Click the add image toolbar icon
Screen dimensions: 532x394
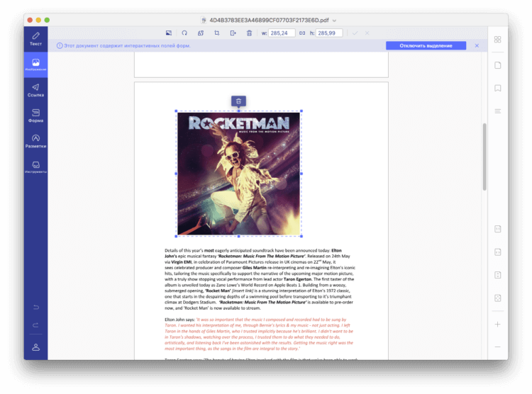[x=169, y=33]
